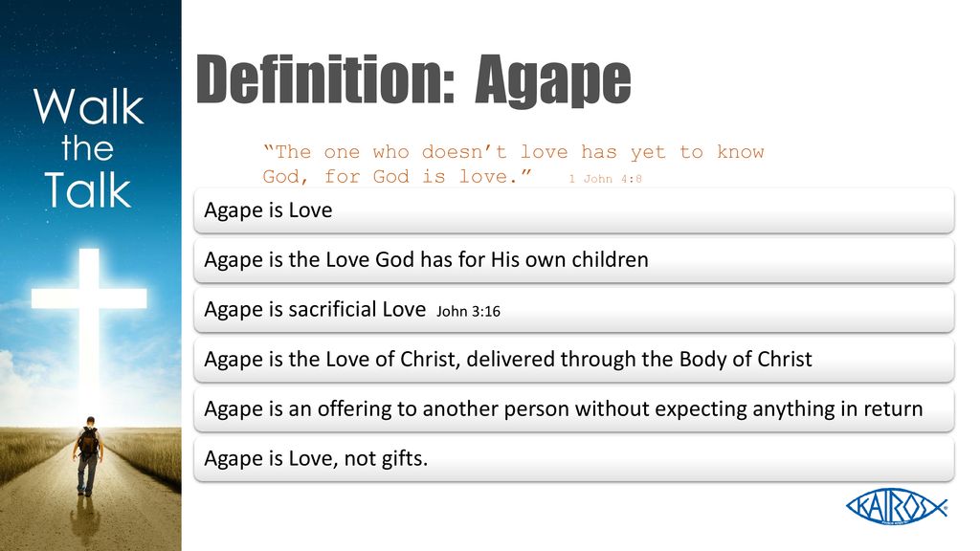
Task: Click the word 'Talk' in sidebar
Action: (x=88, y=190)
